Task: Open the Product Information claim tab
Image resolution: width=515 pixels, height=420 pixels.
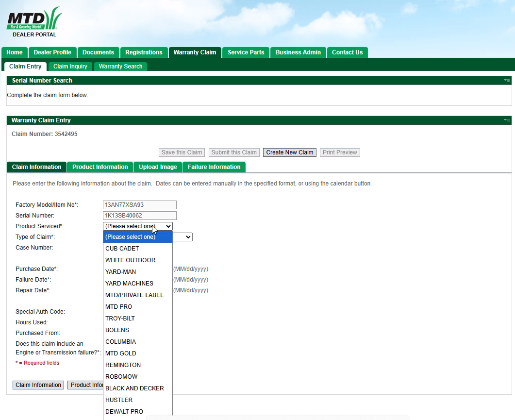Action: pos(100,167)
